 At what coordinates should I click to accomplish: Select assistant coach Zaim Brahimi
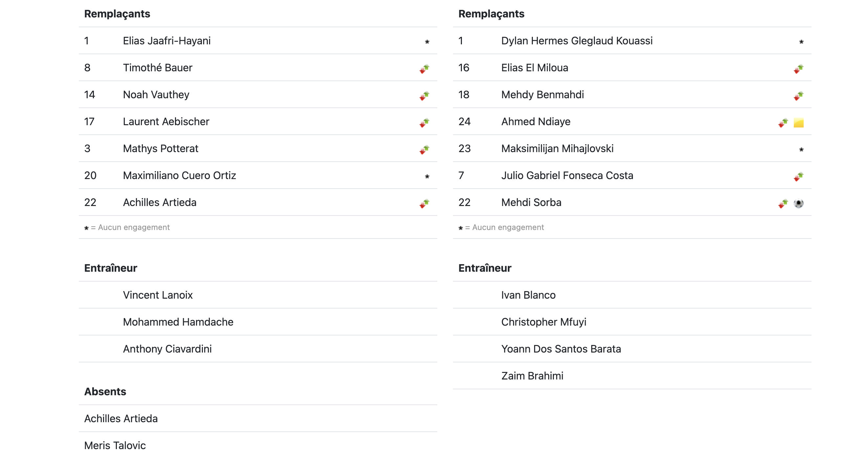point(532,376)
